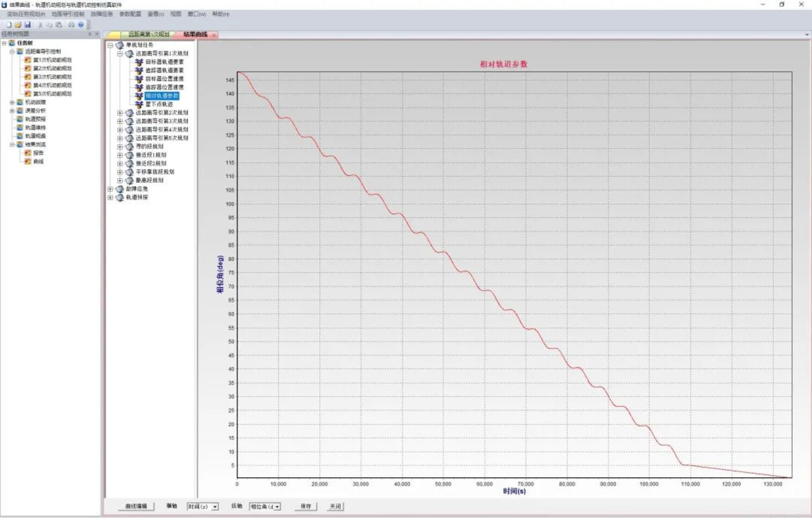Screen dimensions: 812x518
Task: Click the pin icon of 任务树视图 panel
Action: point(90,34)
